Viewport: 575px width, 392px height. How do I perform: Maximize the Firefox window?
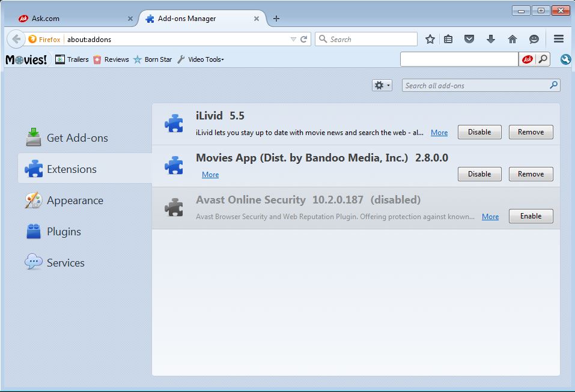pos(541,11)
